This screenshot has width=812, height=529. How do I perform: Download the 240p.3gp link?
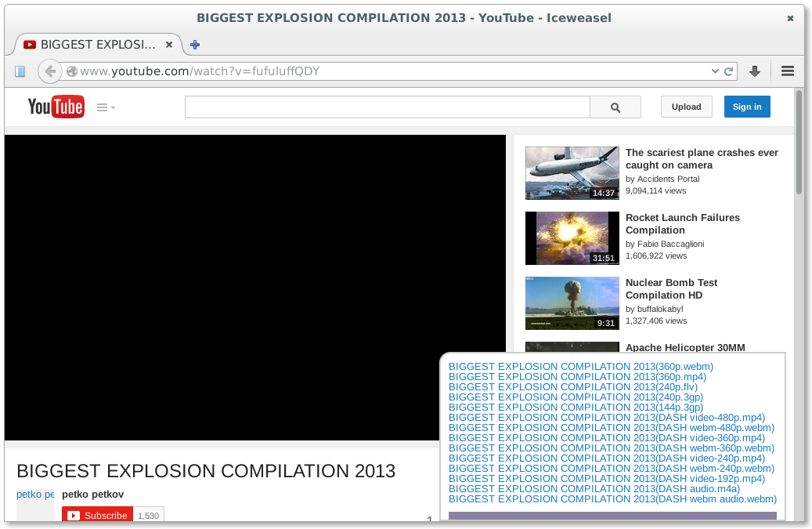[x=576, y=397]
